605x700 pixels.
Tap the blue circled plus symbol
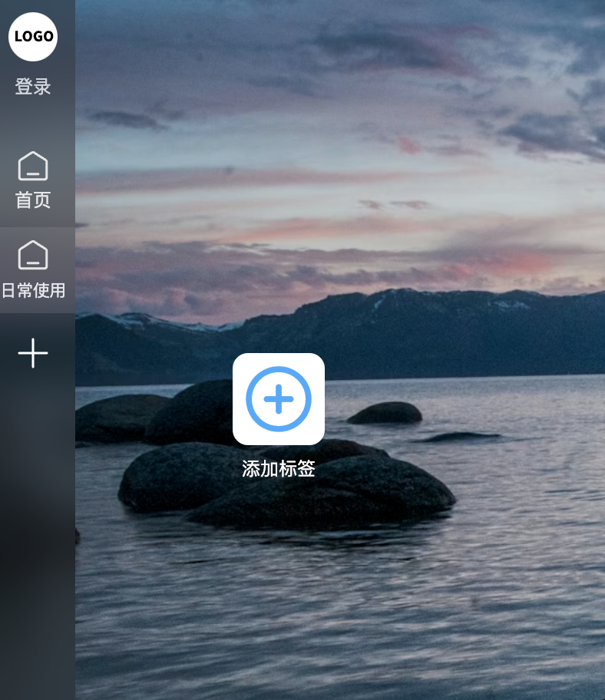tap(279, 399)
